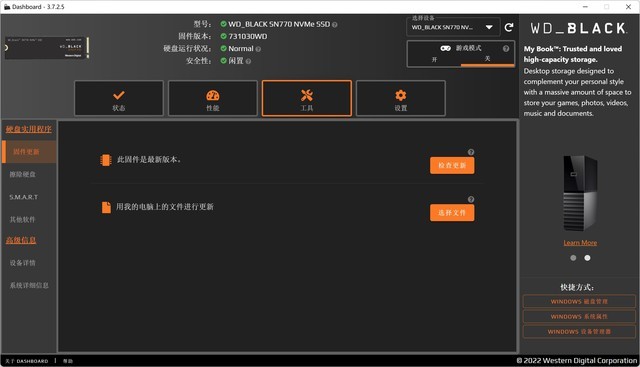Open 其他软件 sidebar item
The height and width of the screenshot is (367, 640).
[x=23, y=220]
